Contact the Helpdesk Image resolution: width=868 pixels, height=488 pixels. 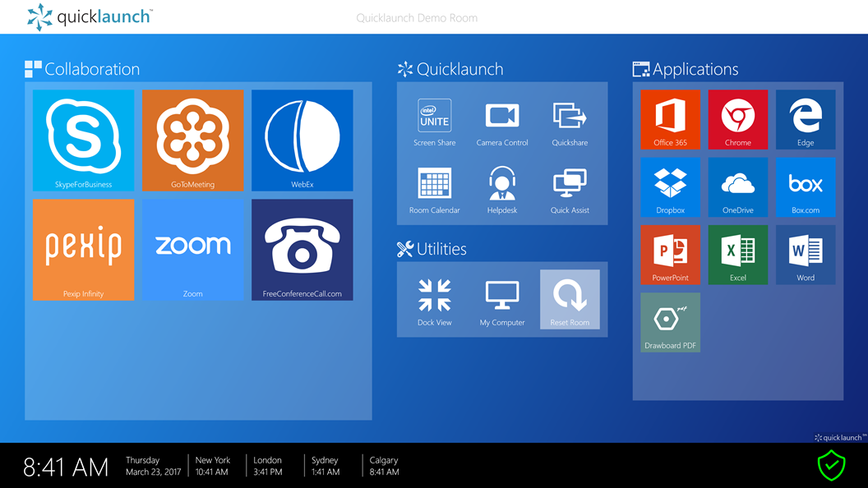click(502, 187)
